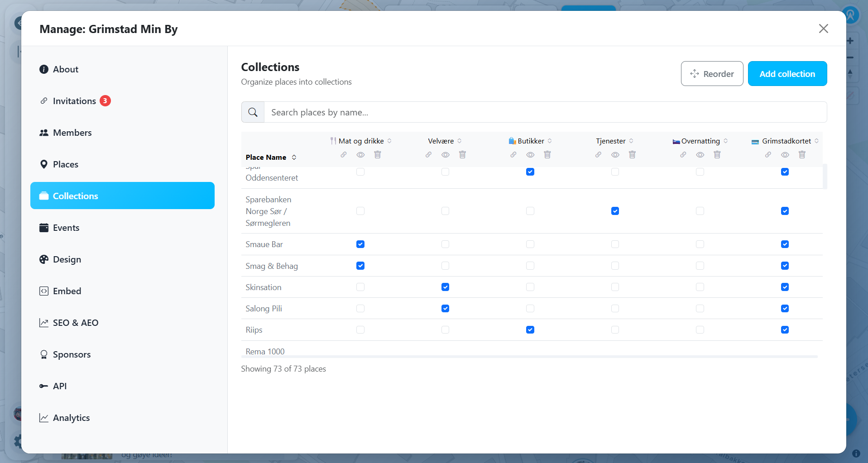
Task: Copy link for Butikker collection
Action: [x=513, y=155]
